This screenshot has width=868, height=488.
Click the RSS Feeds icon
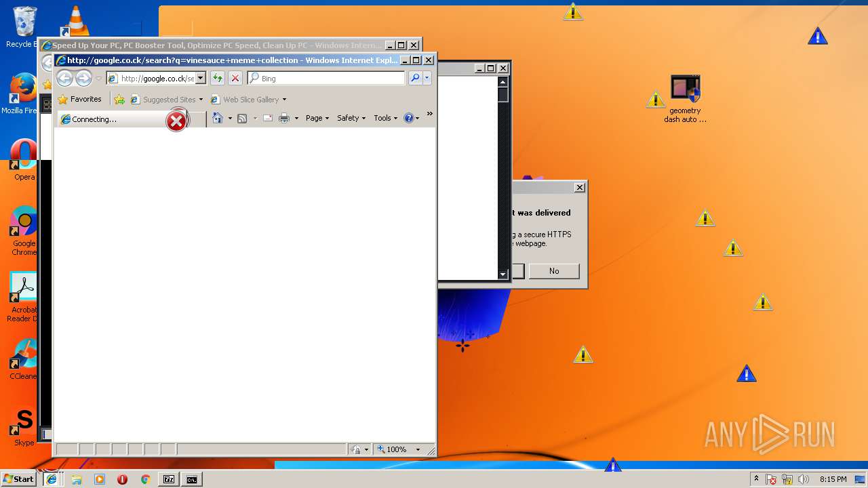[x=242, y=119]
